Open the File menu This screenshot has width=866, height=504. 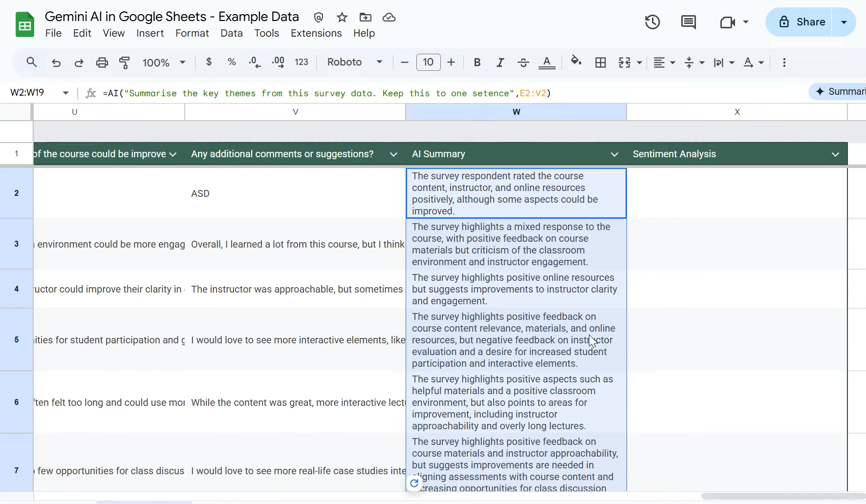pos(53,33)
